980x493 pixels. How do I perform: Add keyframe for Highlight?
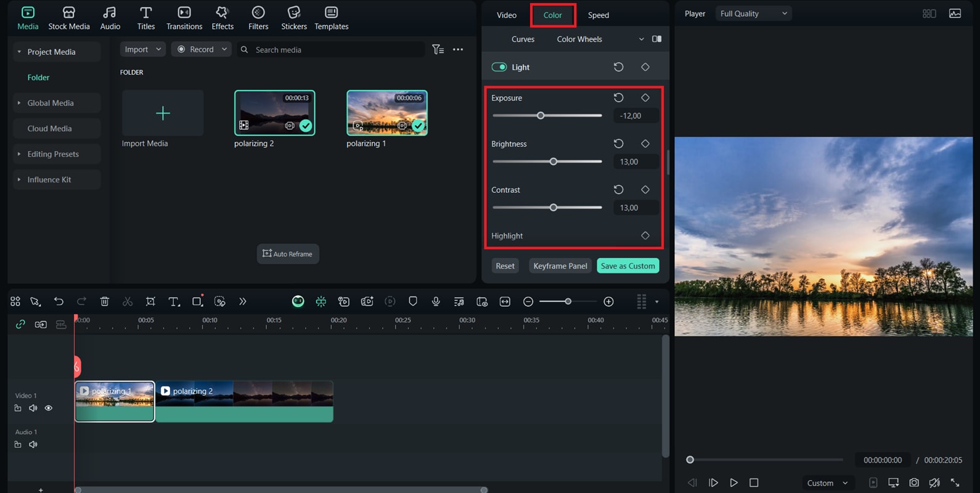point(645,235)
